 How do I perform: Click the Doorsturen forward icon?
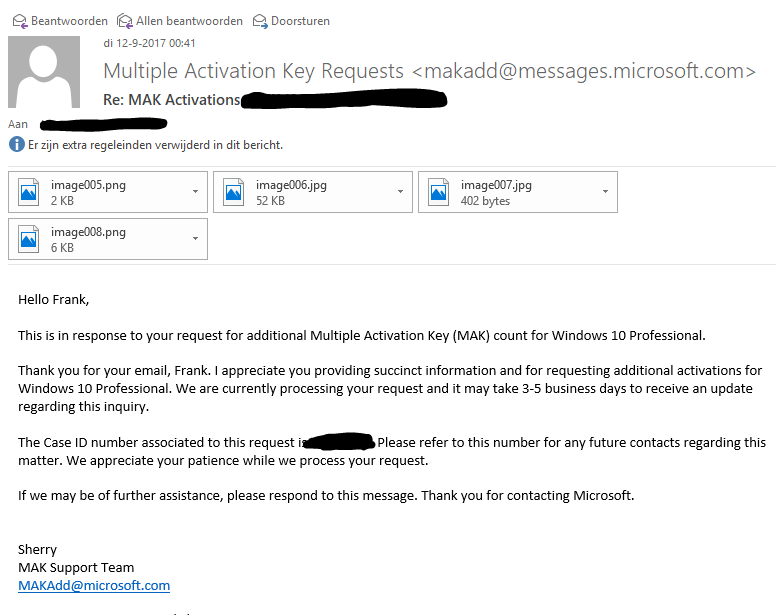coord(260,21)
